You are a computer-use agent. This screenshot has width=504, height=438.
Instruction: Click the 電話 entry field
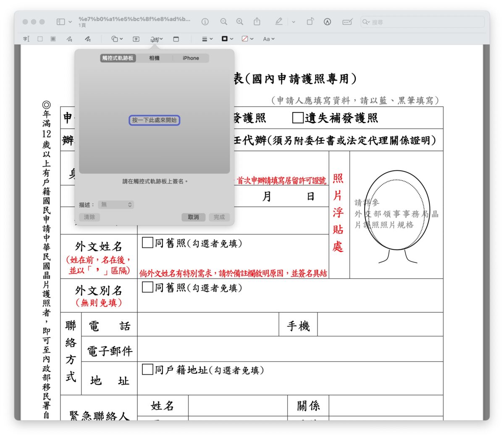208,324
